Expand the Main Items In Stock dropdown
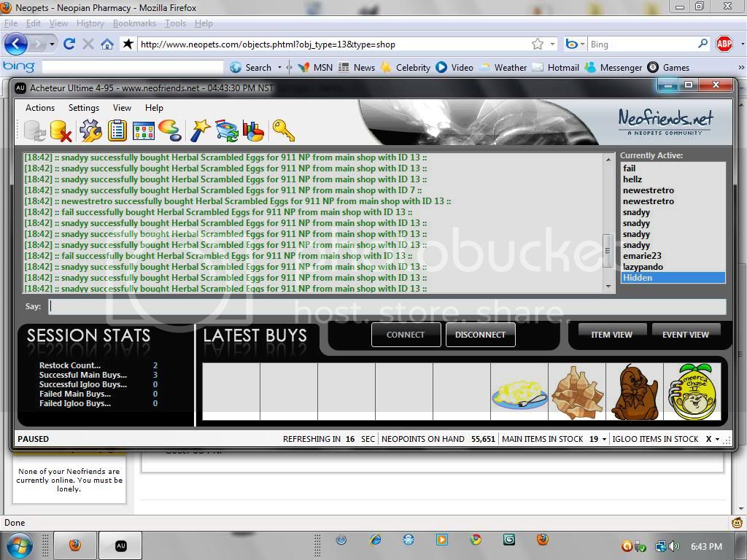Screen dimensions: 747x560 pos(604,440)
